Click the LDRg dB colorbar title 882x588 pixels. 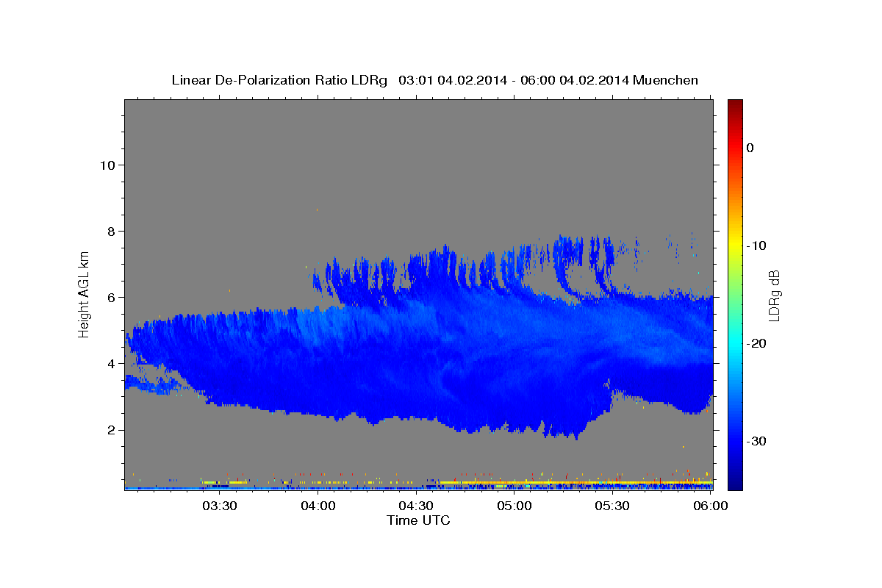[x=774, y=295]
